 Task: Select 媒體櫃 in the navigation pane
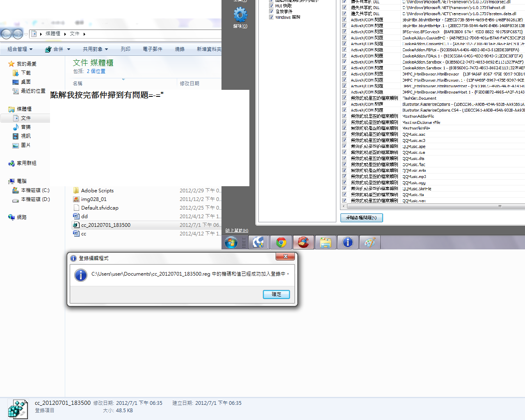pos(24,109)
